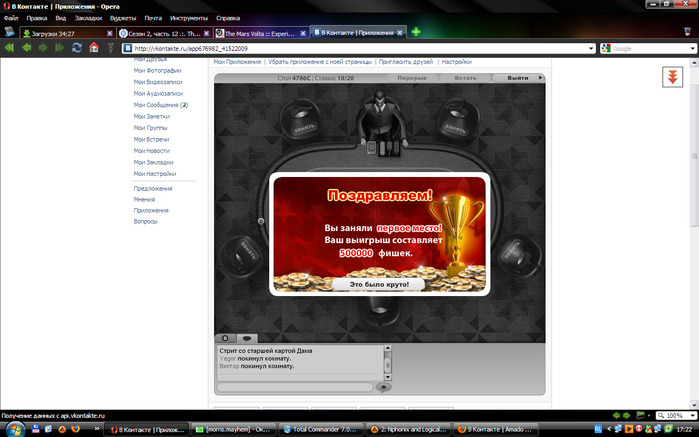The width and height of the screenshot is (699, 437).
Task: Go back using the green back arrow
Action: (27, 48)
